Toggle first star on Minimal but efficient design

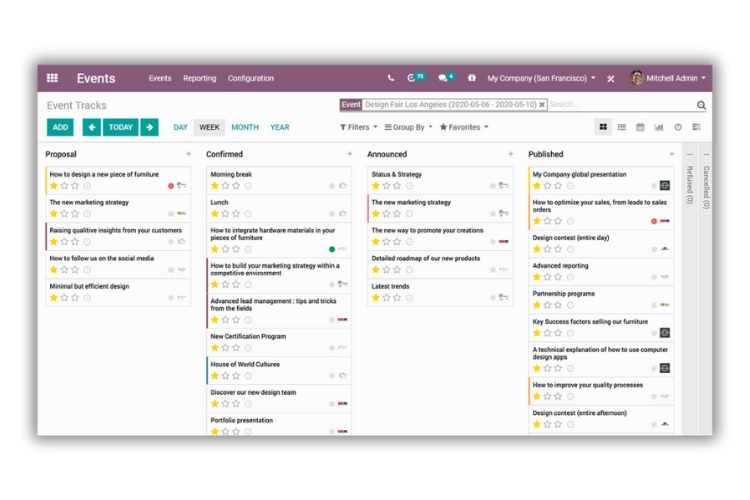pyautogui.click(x=54, y=298)
